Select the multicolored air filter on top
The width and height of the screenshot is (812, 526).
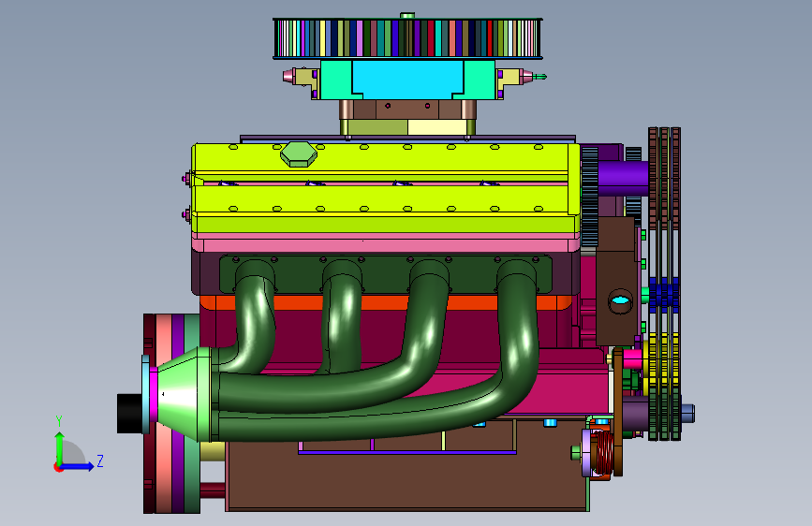tap(407, 37)
